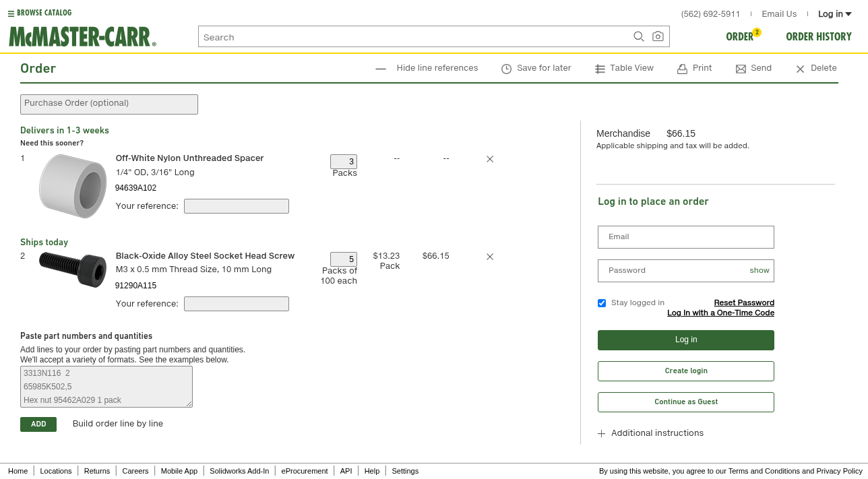The height and width of the screenshot is (479, 868).
Task: Open the ORDER tab
Action: point(739,37)
